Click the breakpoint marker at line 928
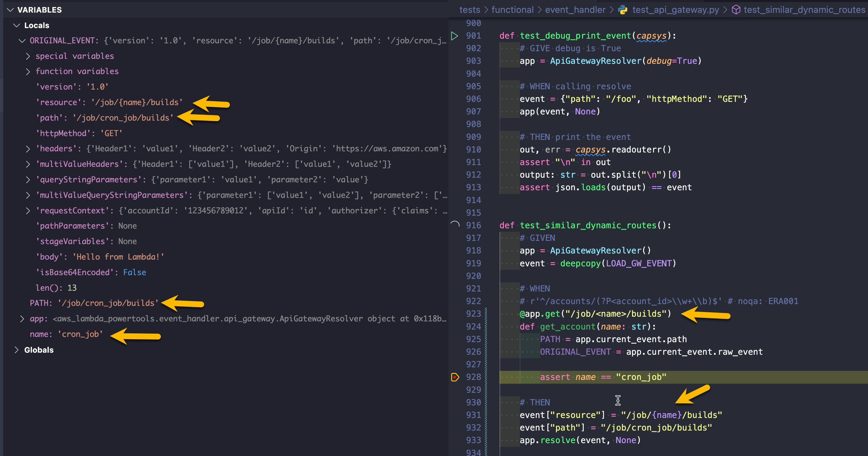Image resolution: width=868 pixels, height=456 pixels. pos(455,377)
